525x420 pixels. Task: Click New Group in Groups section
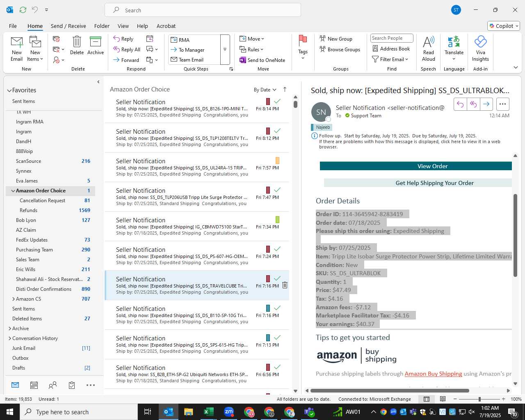tap(336, 39)
